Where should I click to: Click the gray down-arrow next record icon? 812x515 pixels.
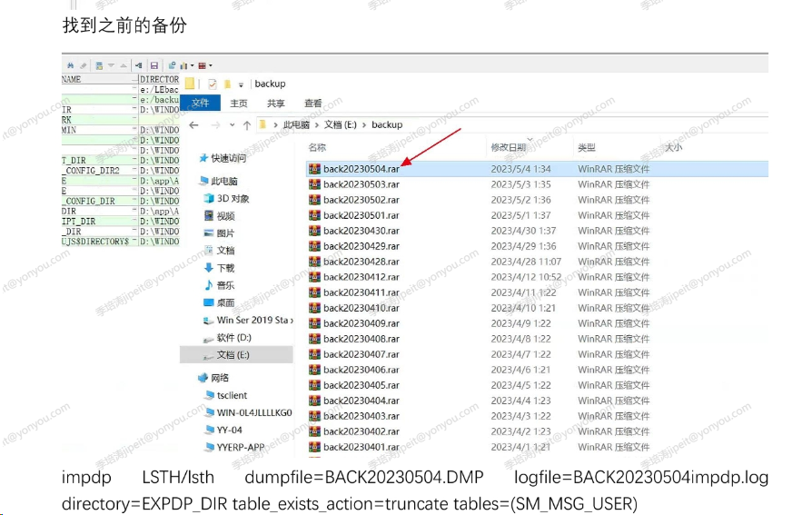pos(111,65)
